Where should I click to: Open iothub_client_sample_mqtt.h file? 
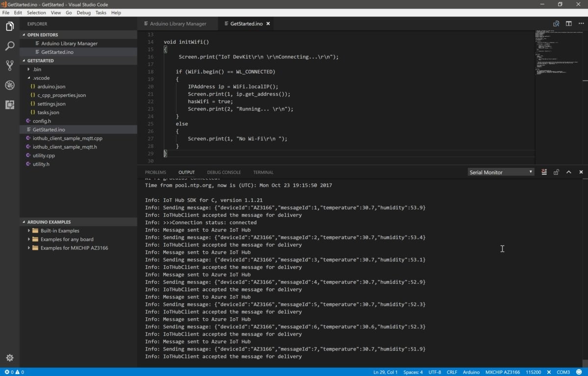pos(78,147)
